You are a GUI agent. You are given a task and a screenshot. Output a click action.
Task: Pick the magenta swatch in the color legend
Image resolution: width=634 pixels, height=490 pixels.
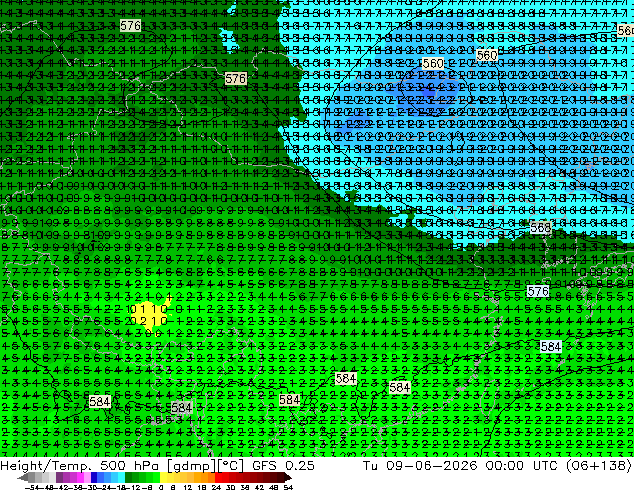click(80, 478)
